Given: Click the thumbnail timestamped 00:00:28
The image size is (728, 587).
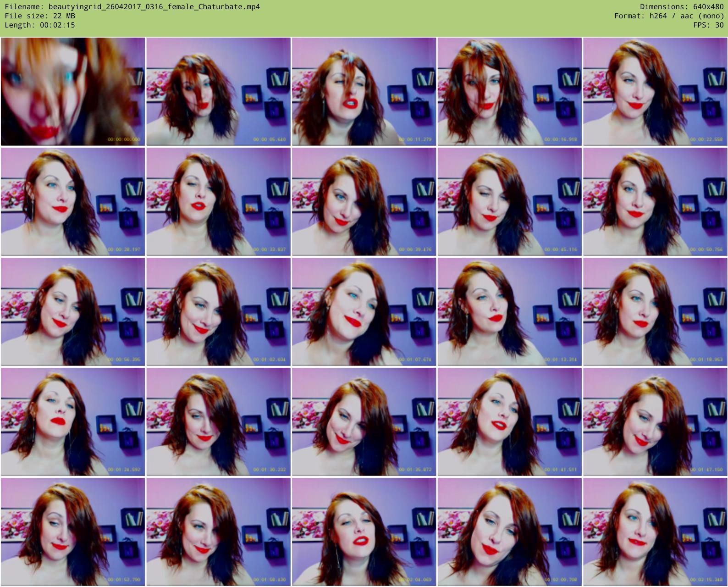Looking at the screenshot, I should tap(73, 202).
